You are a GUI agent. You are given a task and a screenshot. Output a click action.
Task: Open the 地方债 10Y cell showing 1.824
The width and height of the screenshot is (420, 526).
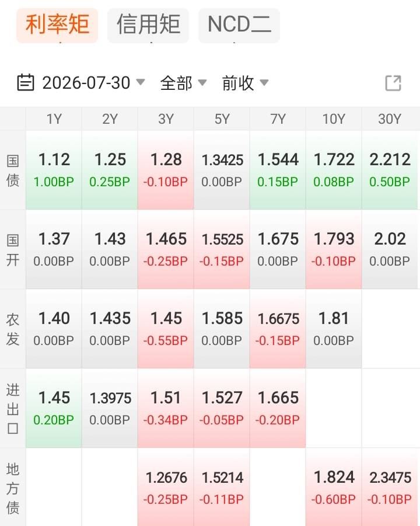tap(334, 487)
